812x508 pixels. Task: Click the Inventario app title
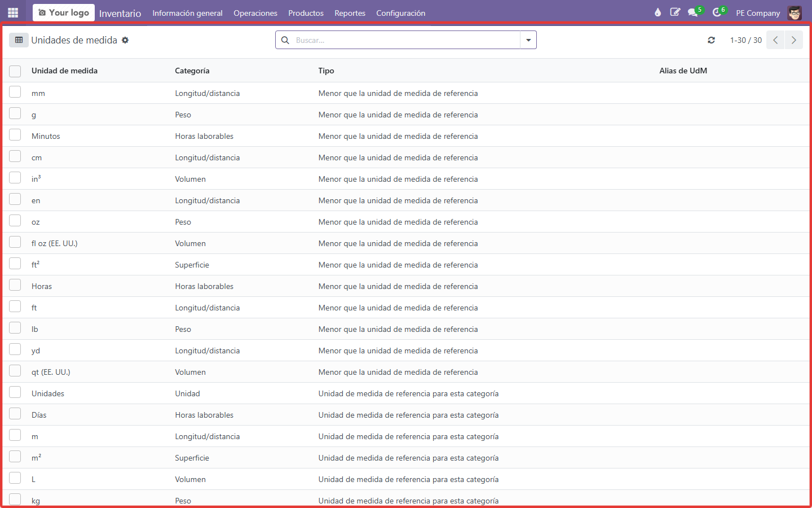coord(120,13)
